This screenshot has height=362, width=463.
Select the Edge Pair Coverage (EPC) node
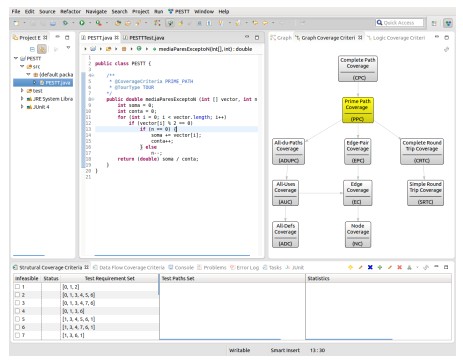coord(357,152)
